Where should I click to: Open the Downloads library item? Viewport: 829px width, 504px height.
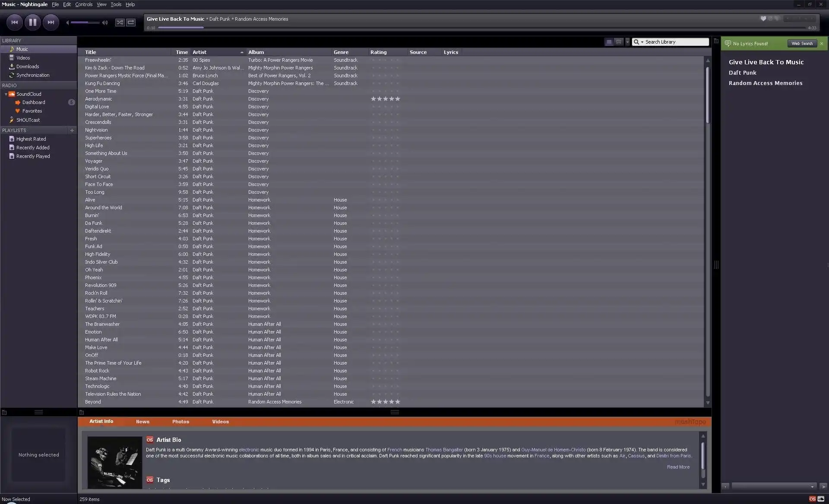(28, 66)
